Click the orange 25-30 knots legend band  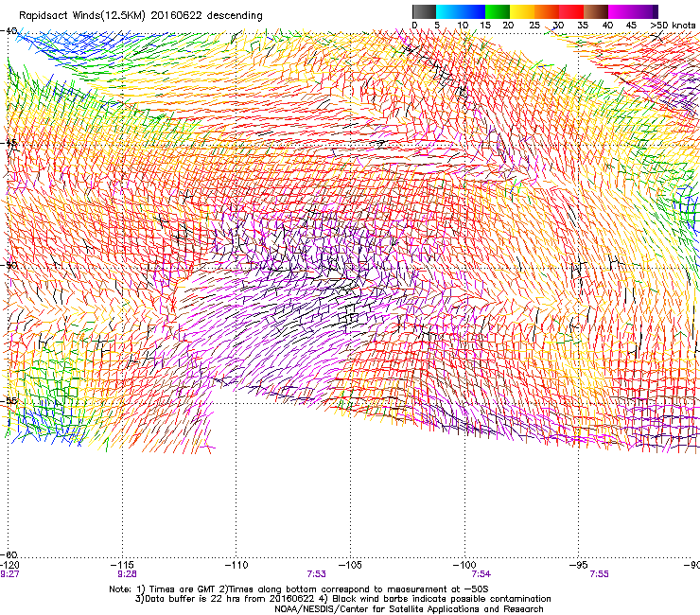coord(547,11)
